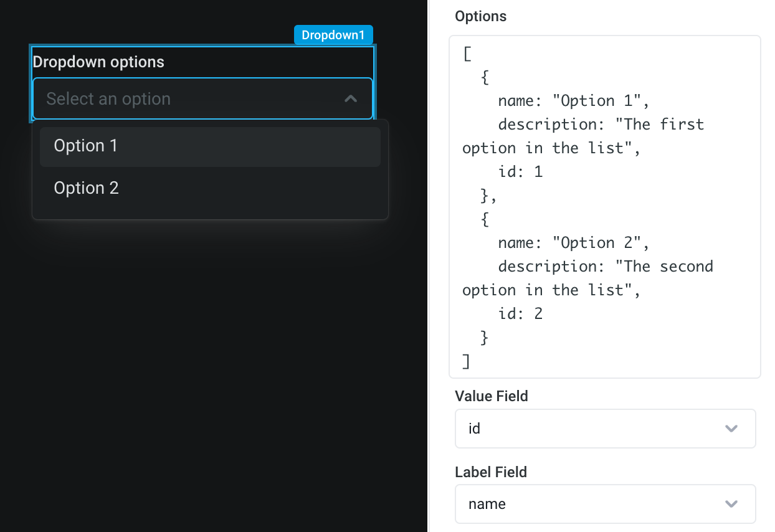The height and width of the screenshot is (532, 775).
Task: Select Option 1 from the dropdown list
Action: [86, 146]
